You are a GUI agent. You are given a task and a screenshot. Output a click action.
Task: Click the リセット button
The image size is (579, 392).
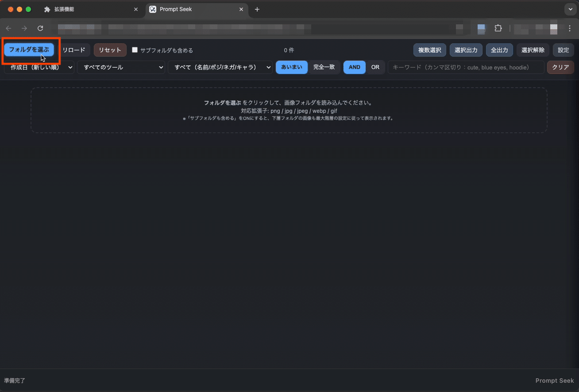(110, 50)
